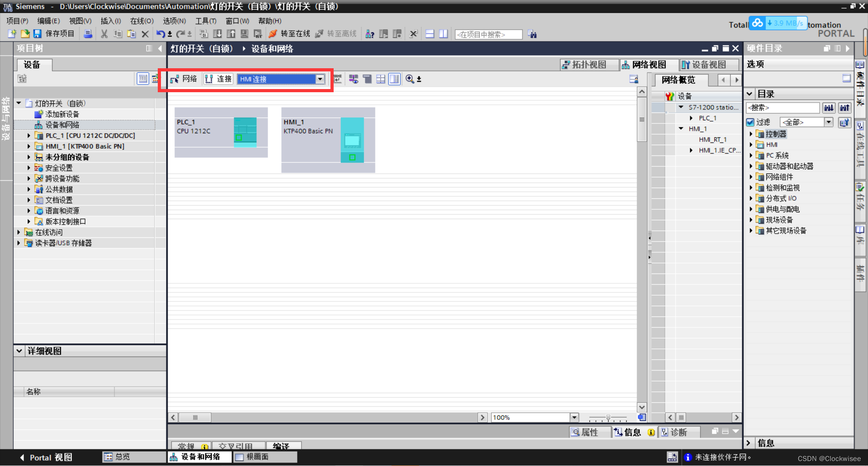Expand HMI_1 [KTP400 Basic PN] tree node

pos(29,146)
